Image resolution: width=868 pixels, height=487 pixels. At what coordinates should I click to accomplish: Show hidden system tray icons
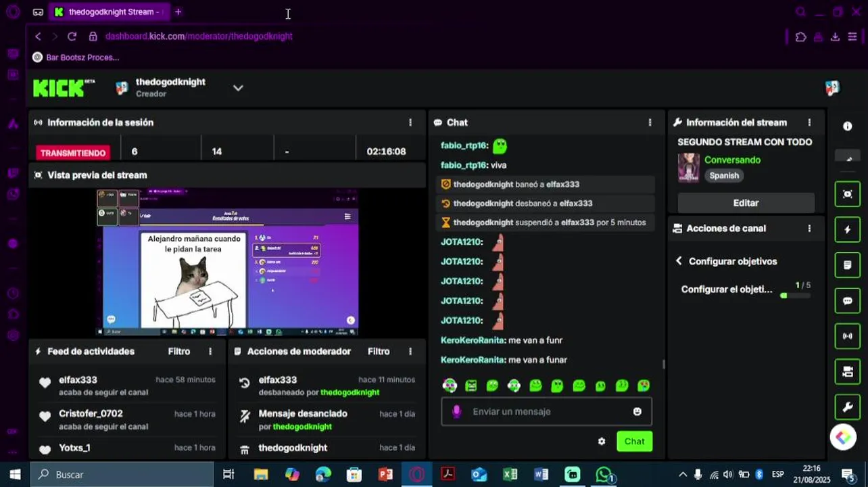click(683, 475)
